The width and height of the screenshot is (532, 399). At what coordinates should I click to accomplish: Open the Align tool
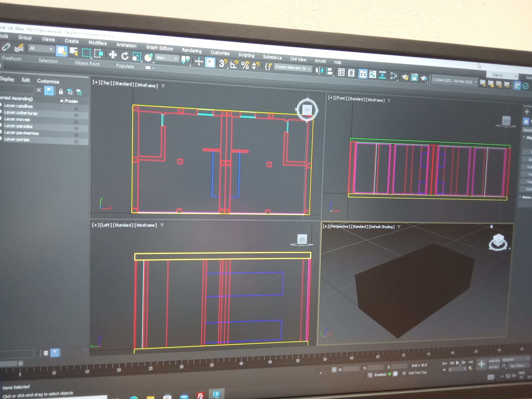point(329,71)
